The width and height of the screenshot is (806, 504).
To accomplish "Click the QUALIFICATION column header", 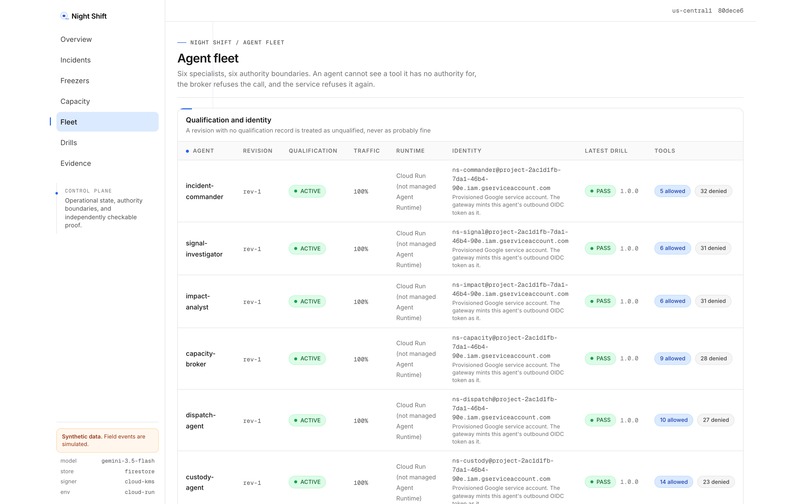I will coord(313,151).
